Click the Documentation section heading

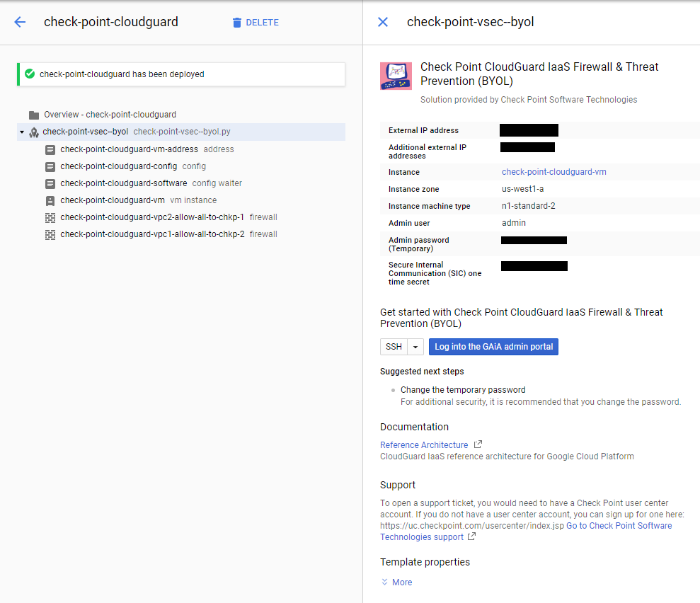[414, 427]
